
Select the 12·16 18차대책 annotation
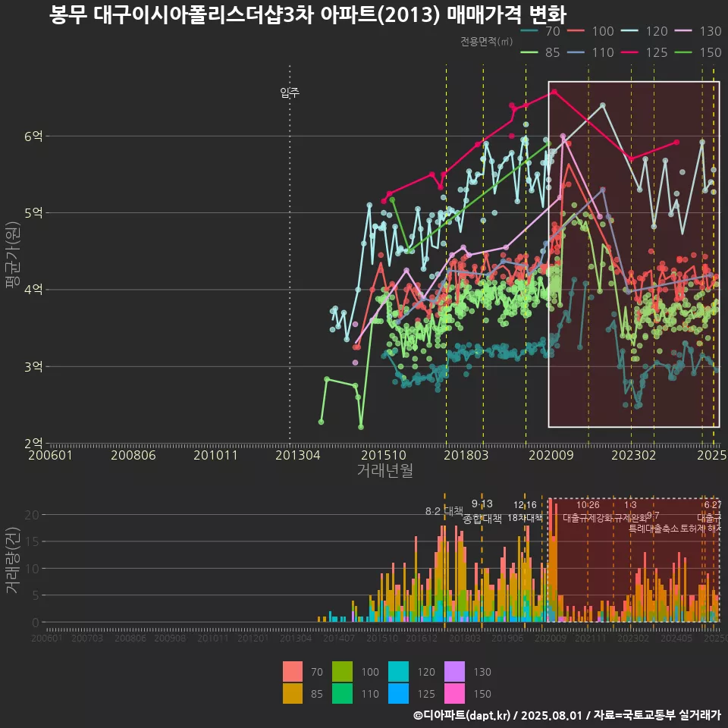pos(525,511)
